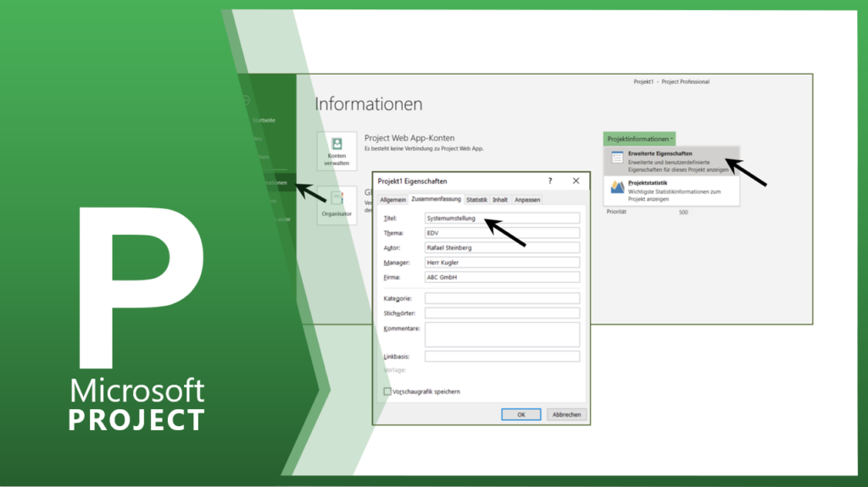This screenshot has width=868, height=487.
Task: Expand the Projektinformationen dropdown
Action: [639, 139]
